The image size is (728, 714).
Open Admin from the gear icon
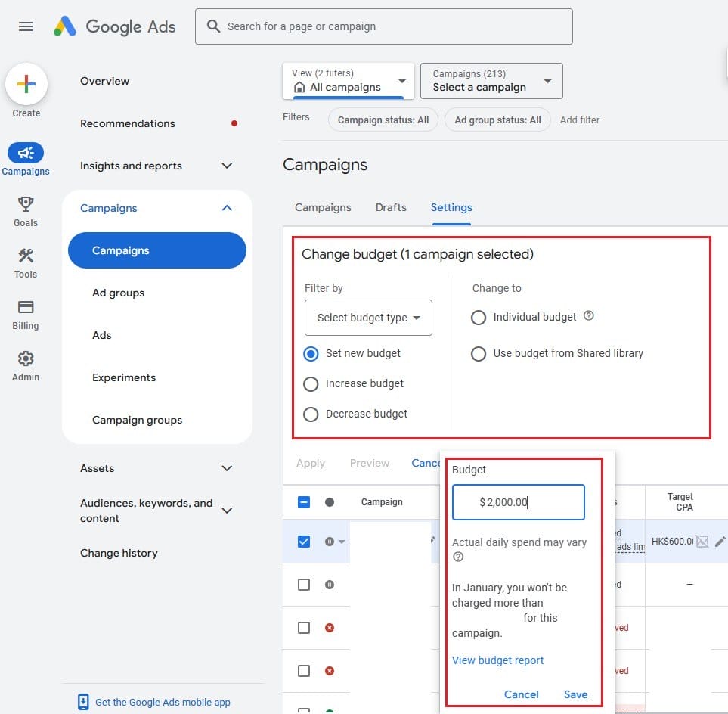tap(26, 359)
